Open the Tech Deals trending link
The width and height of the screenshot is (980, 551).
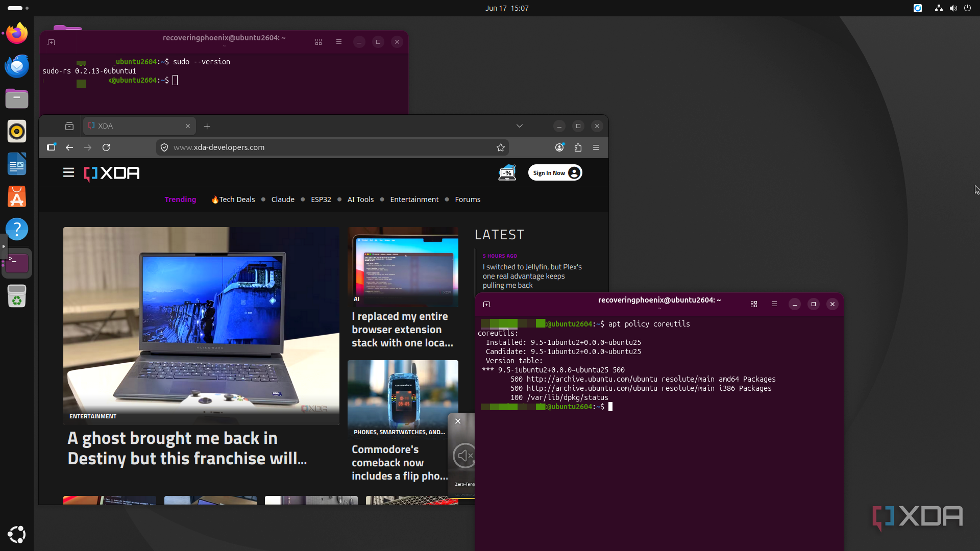(x=233, y=199)
